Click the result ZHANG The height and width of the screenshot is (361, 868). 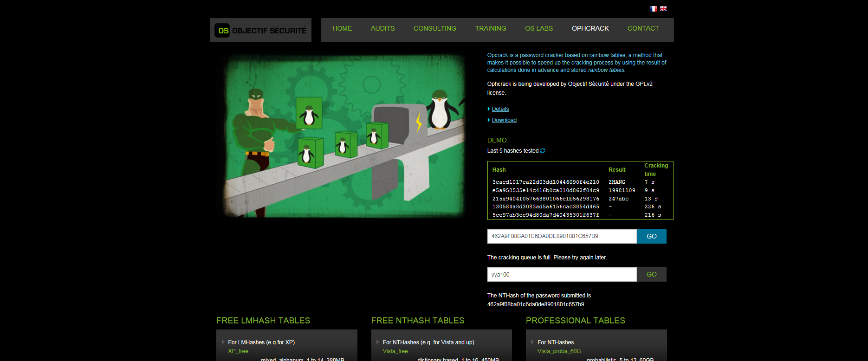coord(617,182)
